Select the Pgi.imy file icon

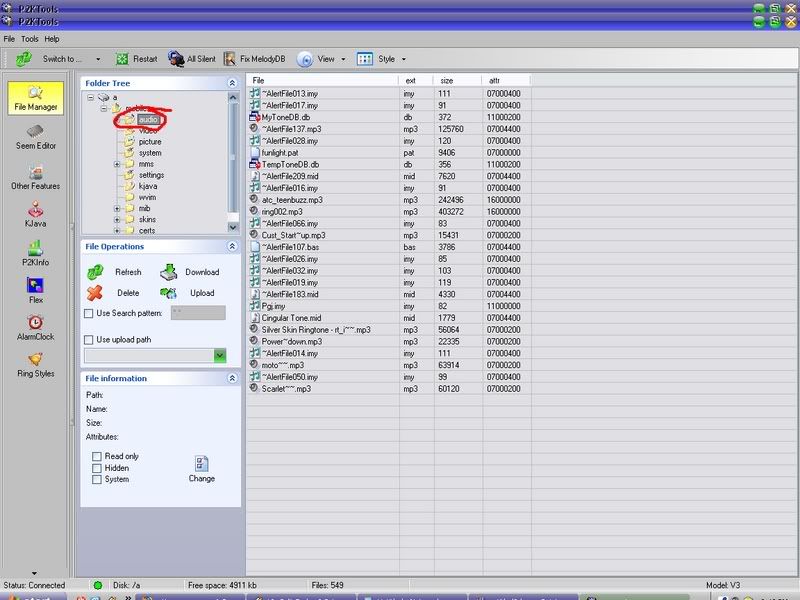coord(255,306)
